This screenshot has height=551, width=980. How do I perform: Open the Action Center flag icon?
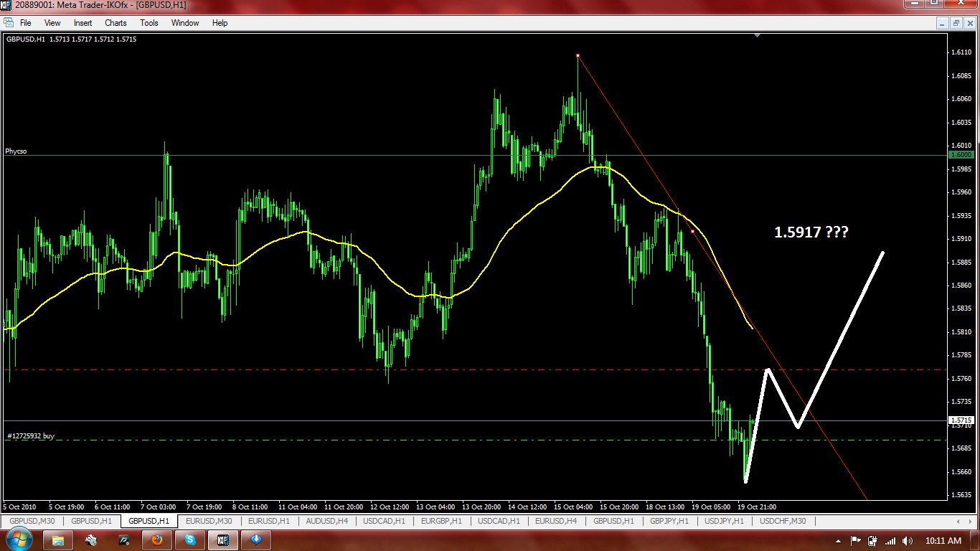pos(855,540)
